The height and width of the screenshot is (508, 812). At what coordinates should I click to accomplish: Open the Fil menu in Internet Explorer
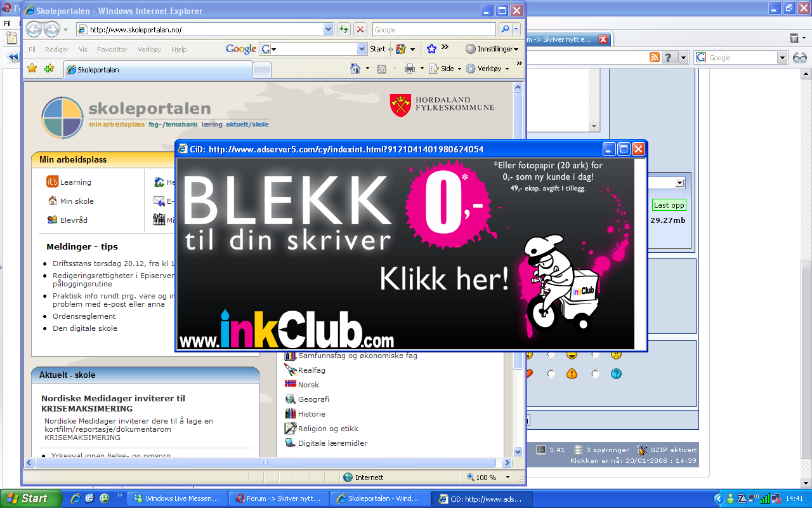pyautogui.click(x=32, y=50)
